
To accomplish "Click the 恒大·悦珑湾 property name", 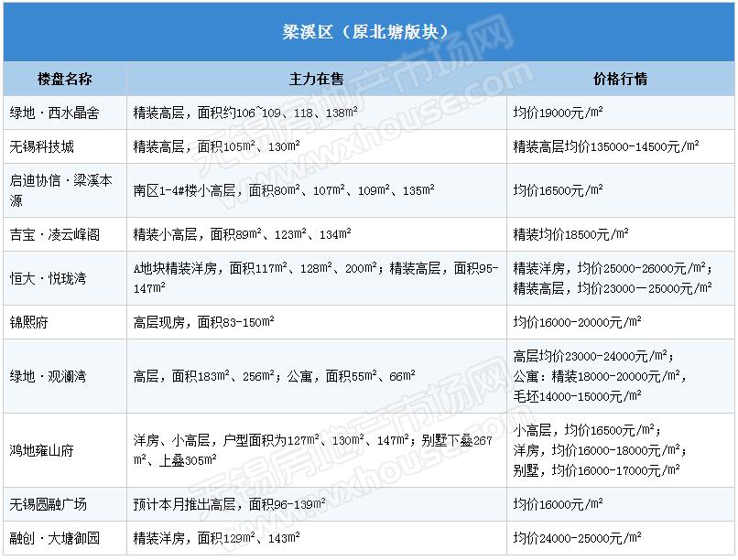I will tap(48, 278).
